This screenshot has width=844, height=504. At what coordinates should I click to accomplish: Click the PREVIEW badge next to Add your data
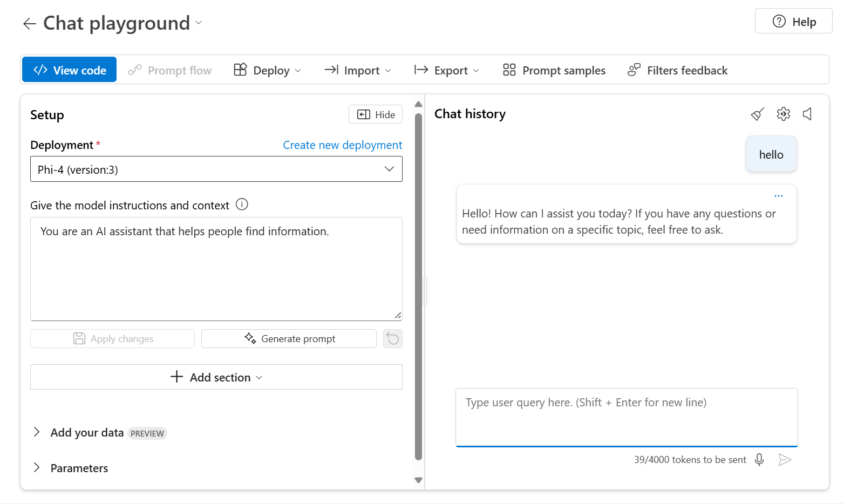[x=147, y=433]
